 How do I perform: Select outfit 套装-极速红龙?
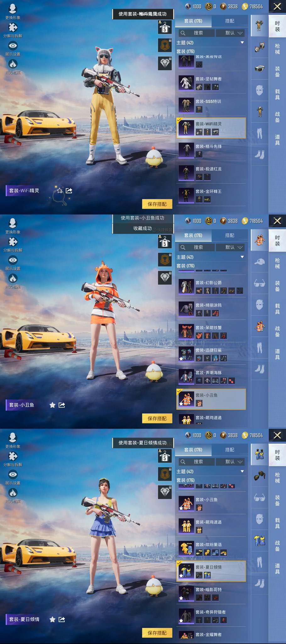pos(211,173)
